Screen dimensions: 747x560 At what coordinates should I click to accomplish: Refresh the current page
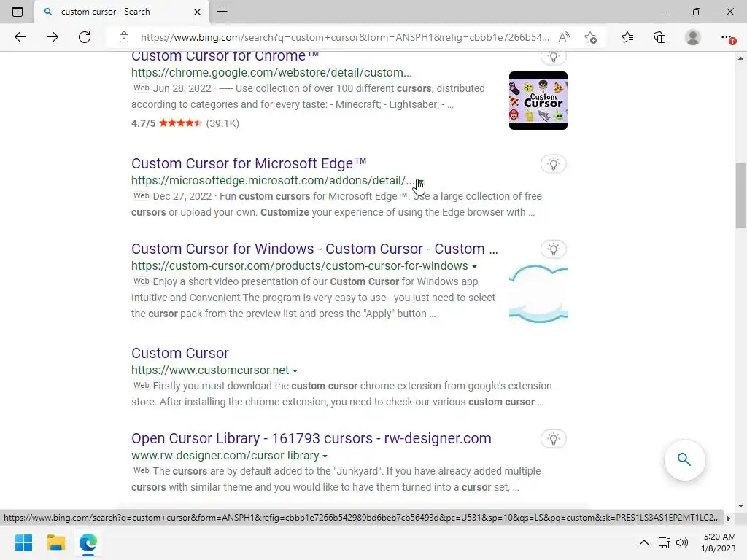click(85, 37)
